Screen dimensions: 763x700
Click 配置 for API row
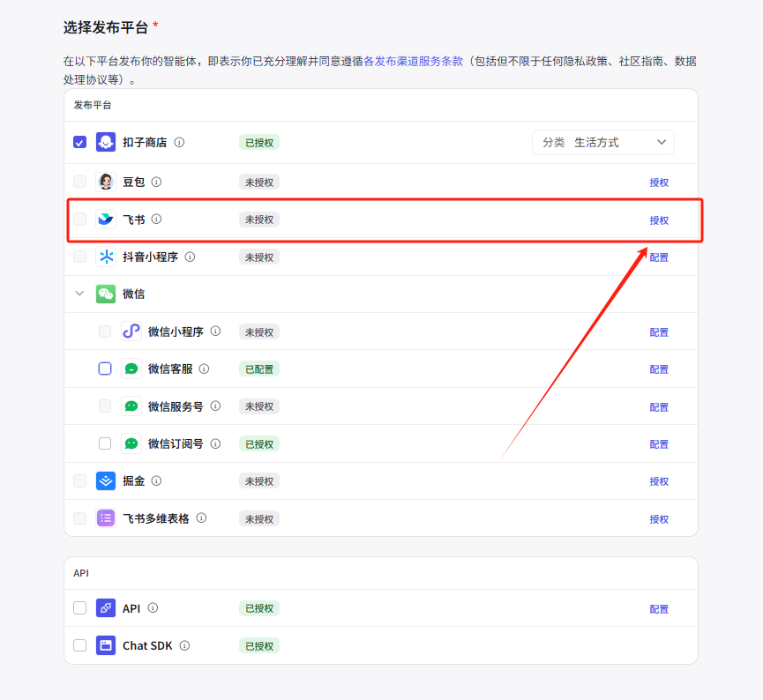pos(659,609)
